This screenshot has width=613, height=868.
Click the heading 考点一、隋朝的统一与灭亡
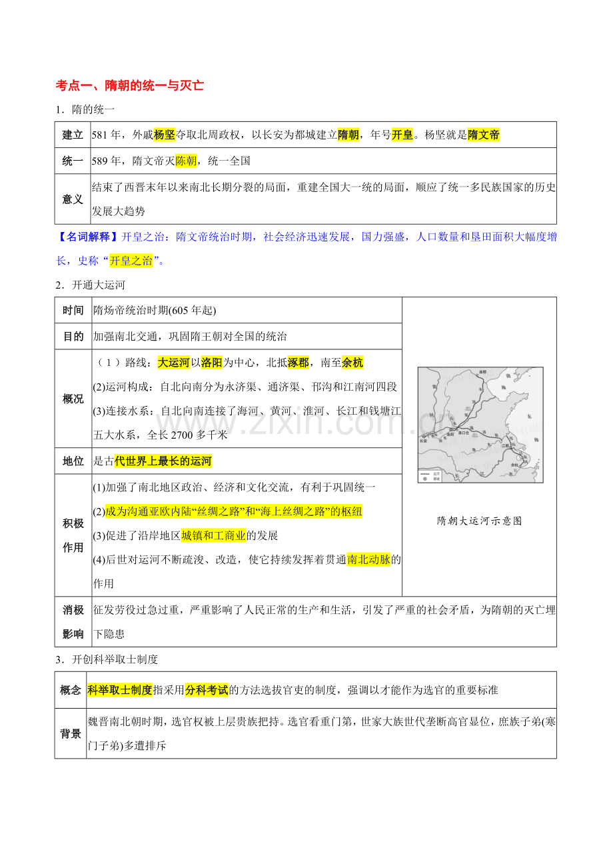[130, 85]
